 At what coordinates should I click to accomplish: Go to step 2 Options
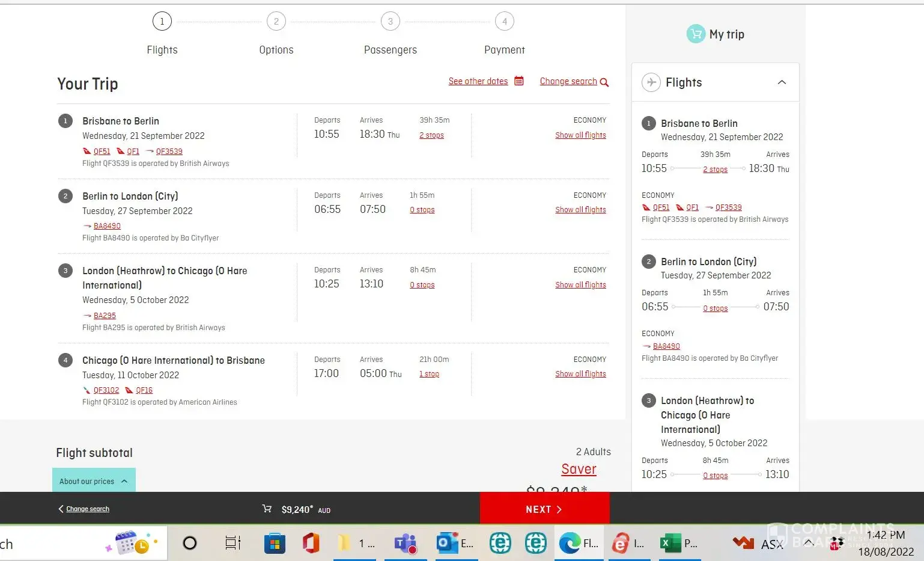pyautogui.click(x=276, y=22)
